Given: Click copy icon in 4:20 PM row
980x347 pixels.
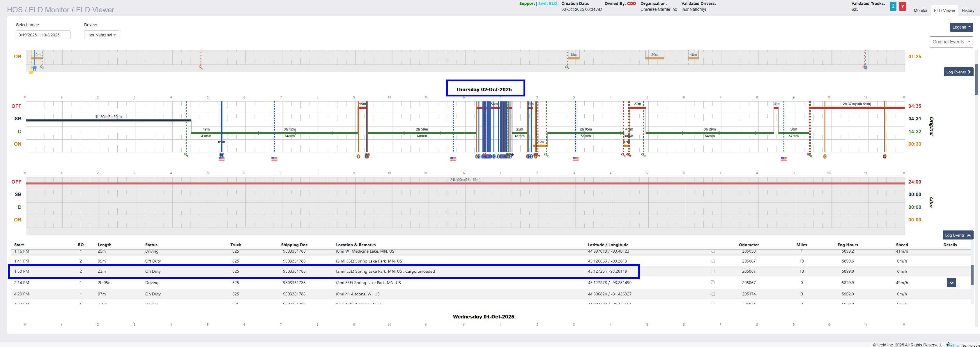Looking at the screenshot, I should click(x=712, y=294).
